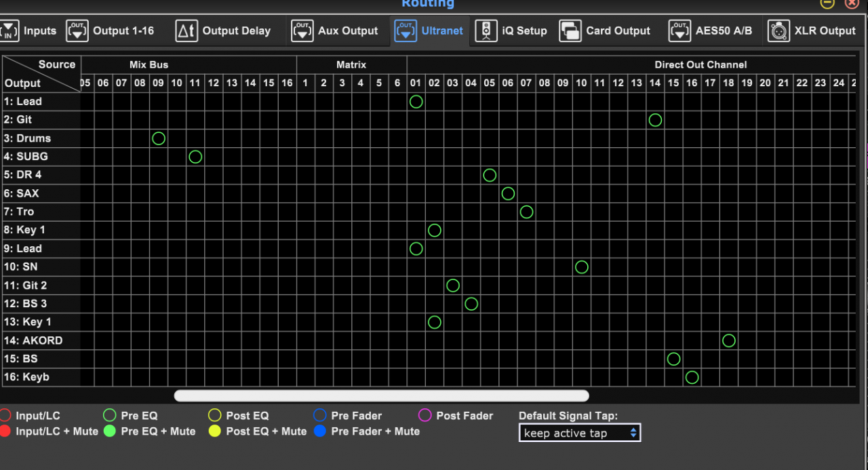Toggle the routing node for row 1: Lead
Screen dimensions: 868x470
coord(416,102)
